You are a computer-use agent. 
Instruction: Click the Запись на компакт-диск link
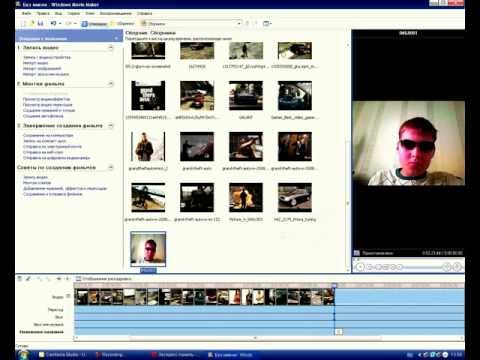(44, 141)
